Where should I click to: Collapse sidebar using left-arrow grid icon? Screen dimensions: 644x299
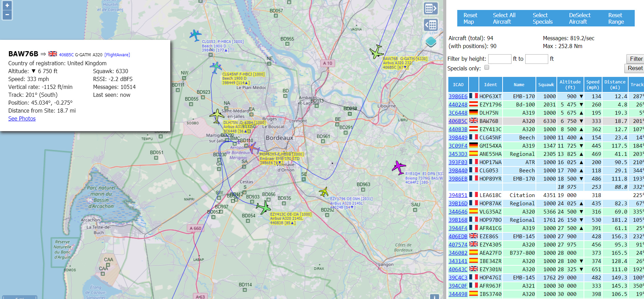[431, 25]
